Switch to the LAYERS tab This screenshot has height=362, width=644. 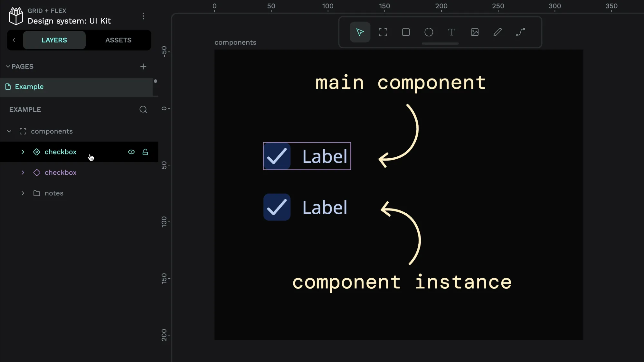tap(54, 40)
